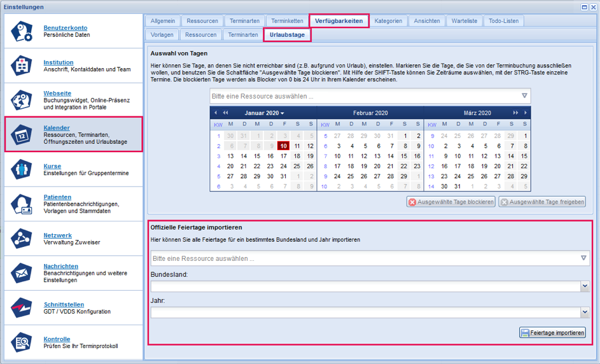Click the Schnittstellen icon
This screenshot has width=600, height=364.
22,308
